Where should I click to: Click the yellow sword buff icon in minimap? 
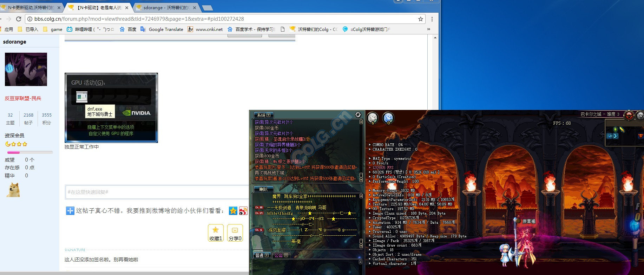(622, 130)
